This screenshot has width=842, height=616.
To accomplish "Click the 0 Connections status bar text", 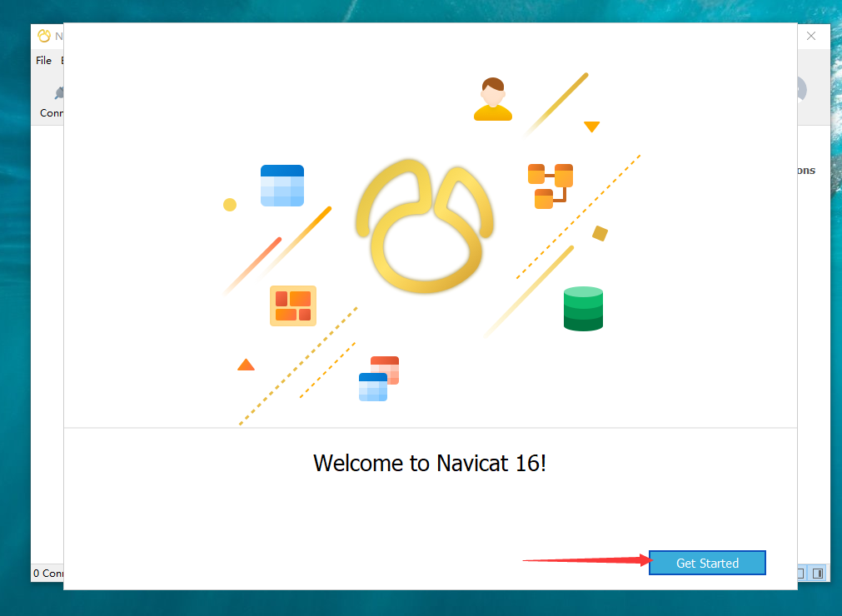I will pos(48,574).
